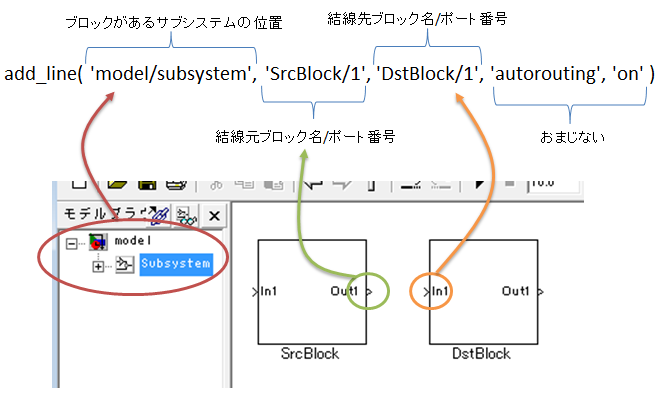The width and height of the screenshot is (662, 398).
Task: Save the model with floppy disk icon
Action: click(147, 185)
